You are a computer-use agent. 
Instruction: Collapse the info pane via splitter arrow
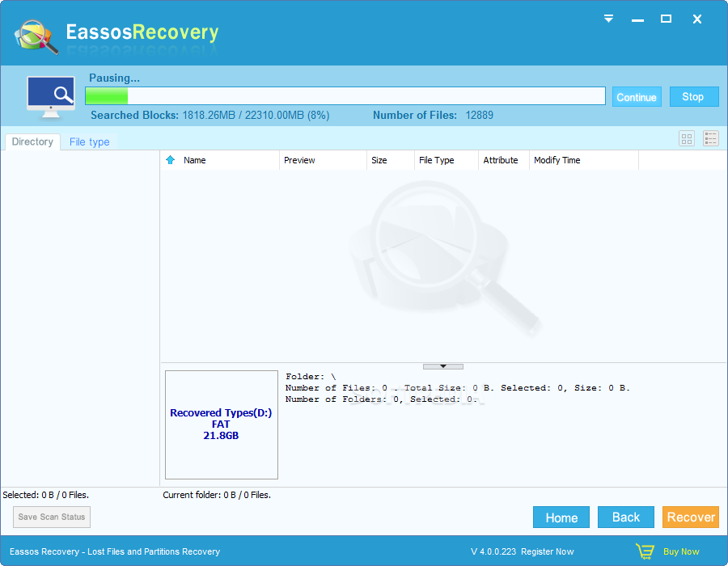pyautogui.click(x=443, y=366)
